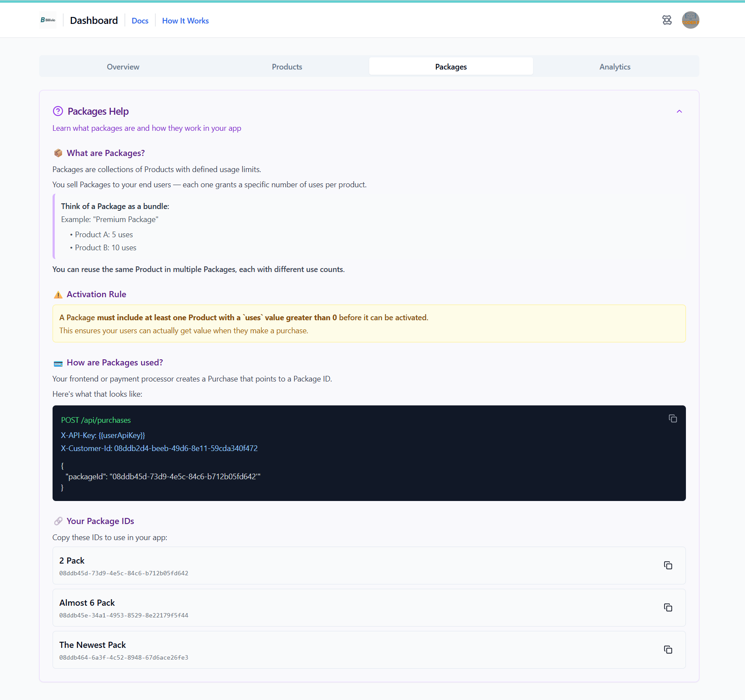
Task: Switch to the Products tab
Action: pos(287,66)
